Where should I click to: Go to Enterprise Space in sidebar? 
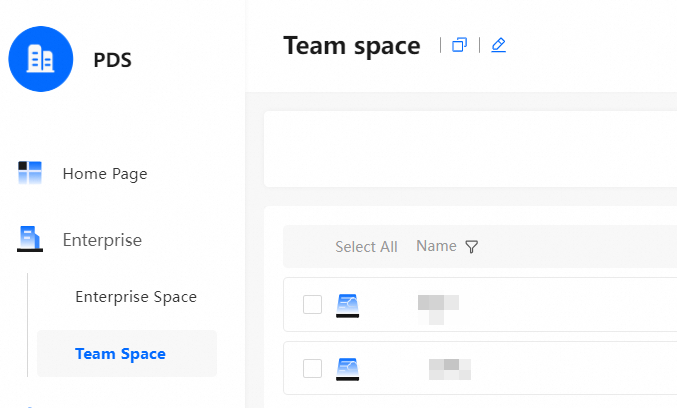pos(136,297)
